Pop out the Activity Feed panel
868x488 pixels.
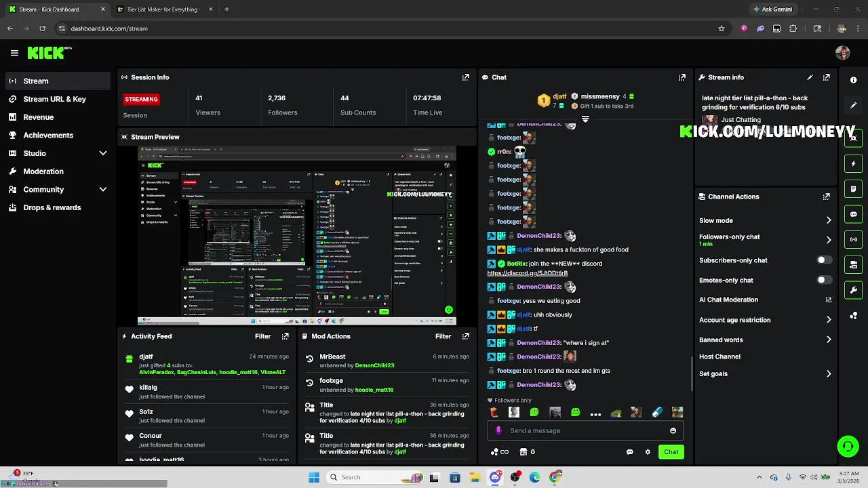point(285,336)
